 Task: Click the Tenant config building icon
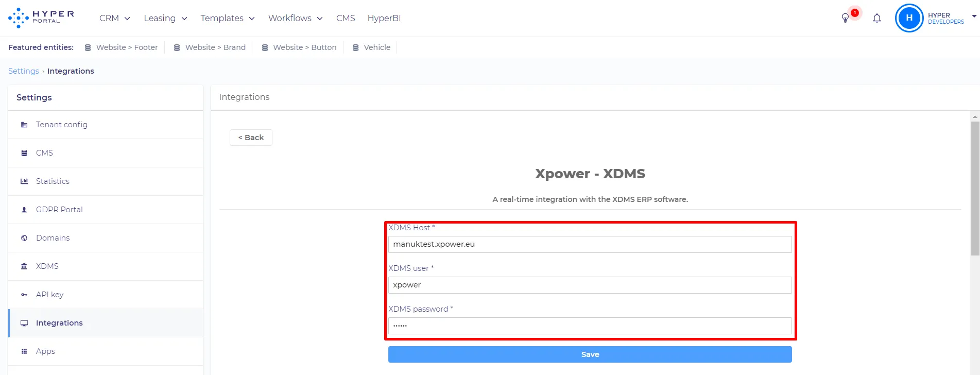point(24,125)
